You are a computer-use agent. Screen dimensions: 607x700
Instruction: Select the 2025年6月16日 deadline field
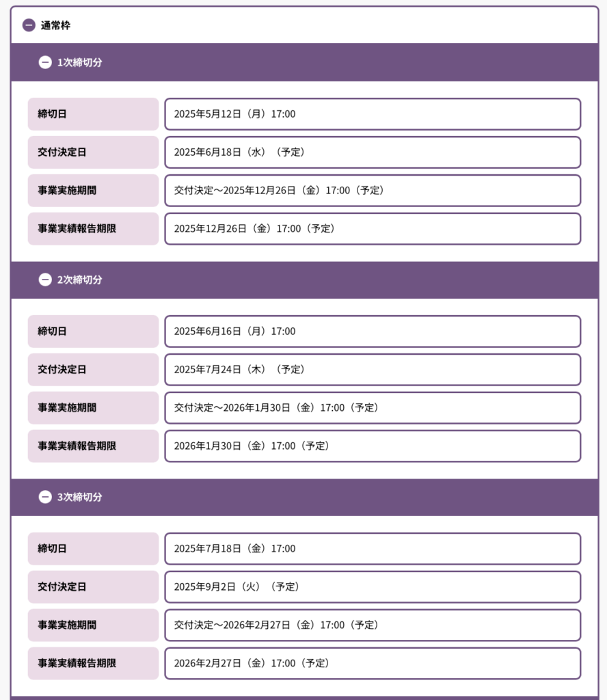click(373, 332)
